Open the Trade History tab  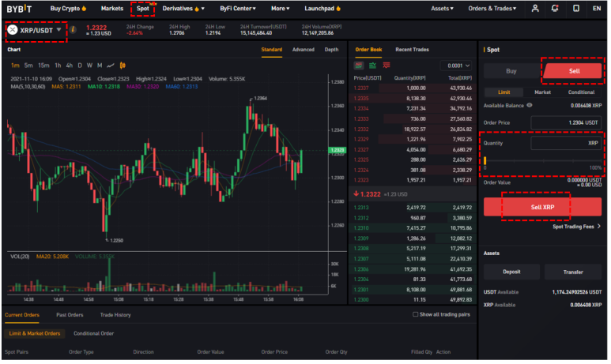click(116, 317)
